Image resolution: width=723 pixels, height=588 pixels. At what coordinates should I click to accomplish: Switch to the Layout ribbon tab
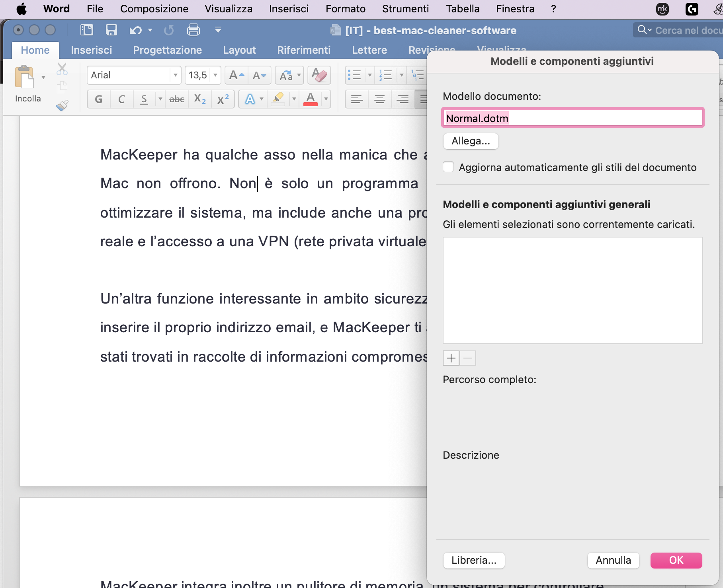(x=239, y=50)
